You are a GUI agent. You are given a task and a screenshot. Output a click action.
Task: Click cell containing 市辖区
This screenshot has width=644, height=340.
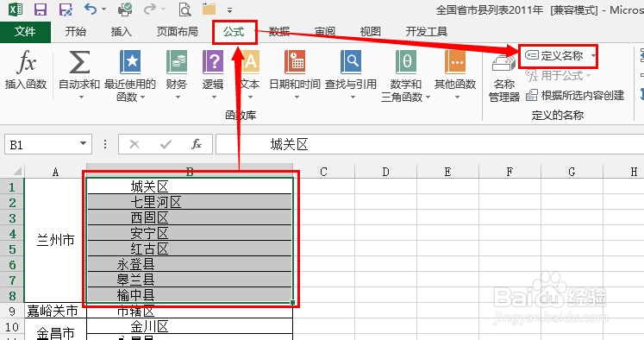point(190,312)
